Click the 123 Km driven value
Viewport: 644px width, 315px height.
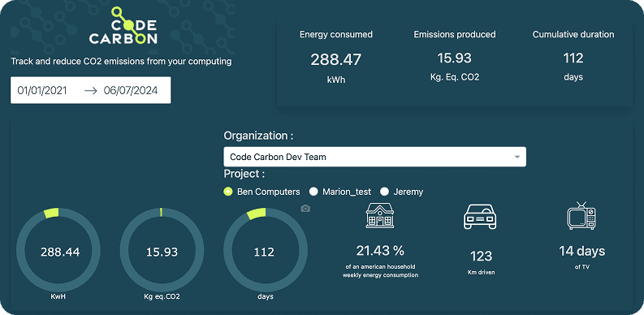tap(481, 257)
